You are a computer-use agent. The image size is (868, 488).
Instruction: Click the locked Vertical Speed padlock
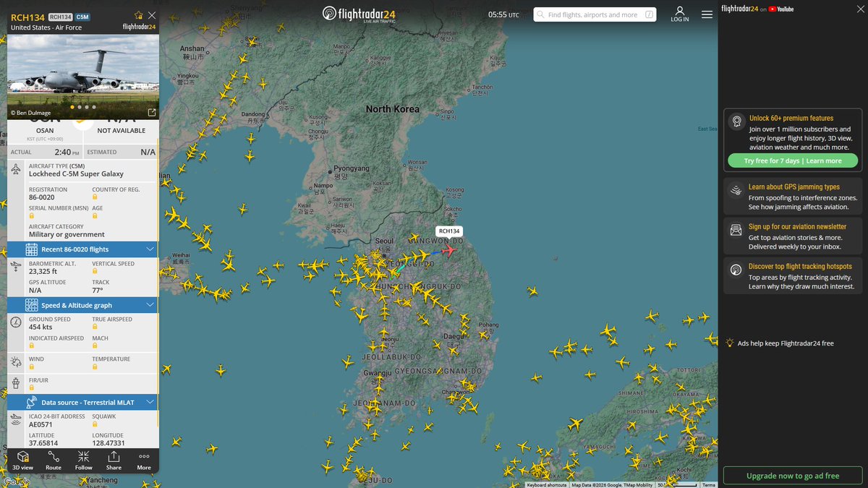click(x=95, y=273)
